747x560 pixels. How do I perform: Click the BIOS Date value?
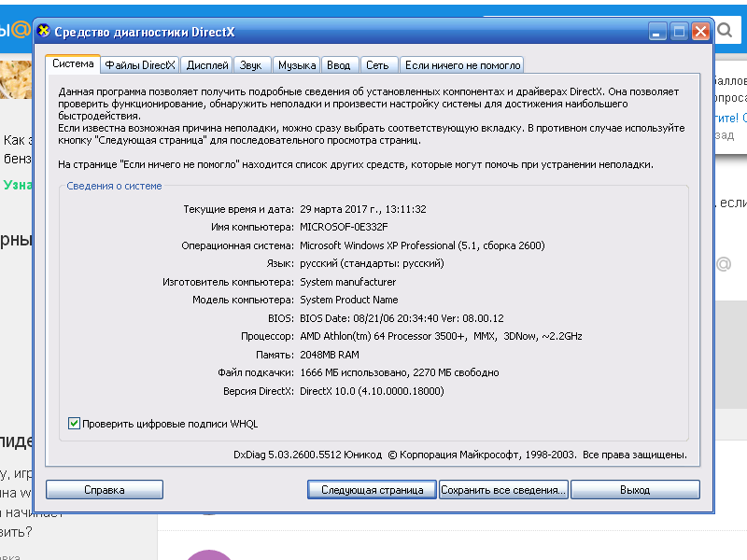[402, 318]
